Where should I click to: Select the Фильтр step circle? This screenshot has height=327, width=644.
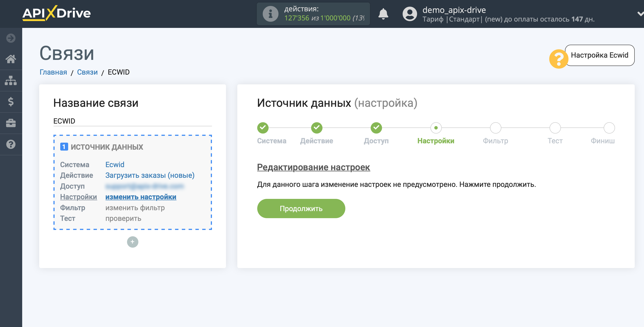(x=495, y=128)
